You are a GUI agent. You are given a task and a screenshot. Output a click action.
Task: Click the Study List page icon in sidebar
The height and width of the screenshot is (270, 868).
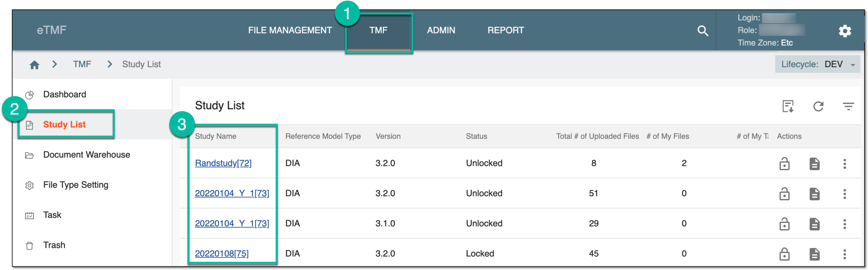(30, 125)
